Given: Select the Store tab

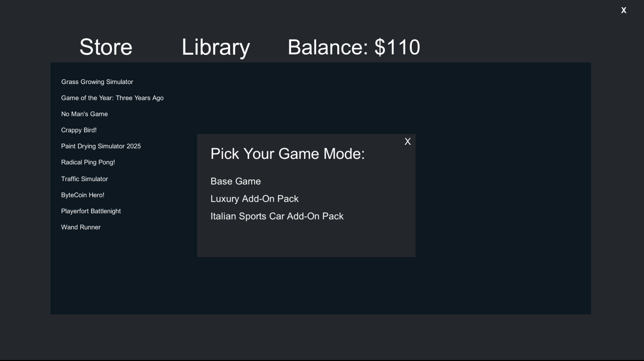Looking at the screenshot, I should tap(105, 47).
